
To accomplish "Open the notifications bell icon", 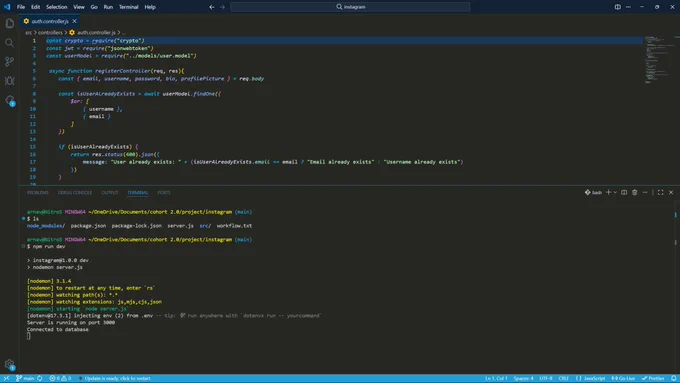I will (673, 378).
